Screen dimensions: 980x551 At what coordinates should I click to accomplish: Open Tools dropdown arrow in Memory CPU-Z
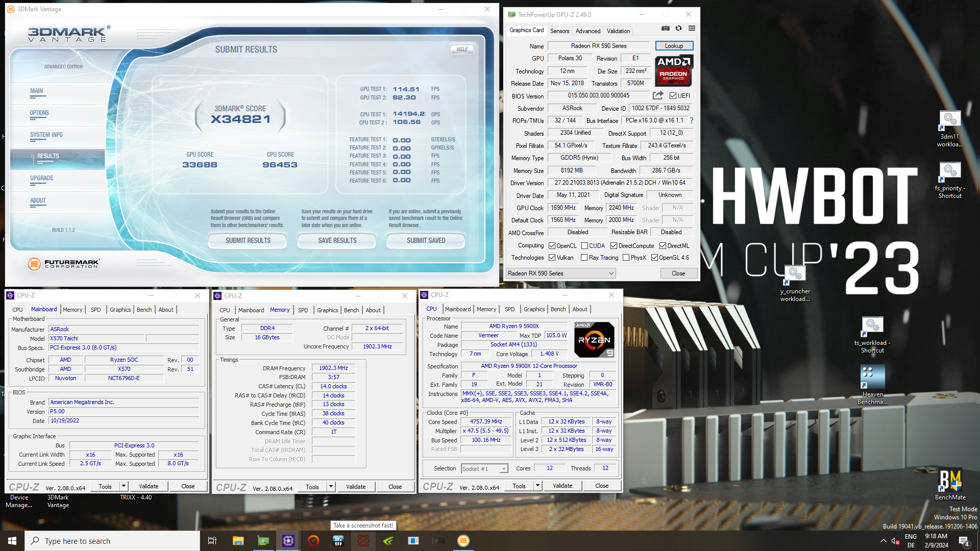click(330, 487)
